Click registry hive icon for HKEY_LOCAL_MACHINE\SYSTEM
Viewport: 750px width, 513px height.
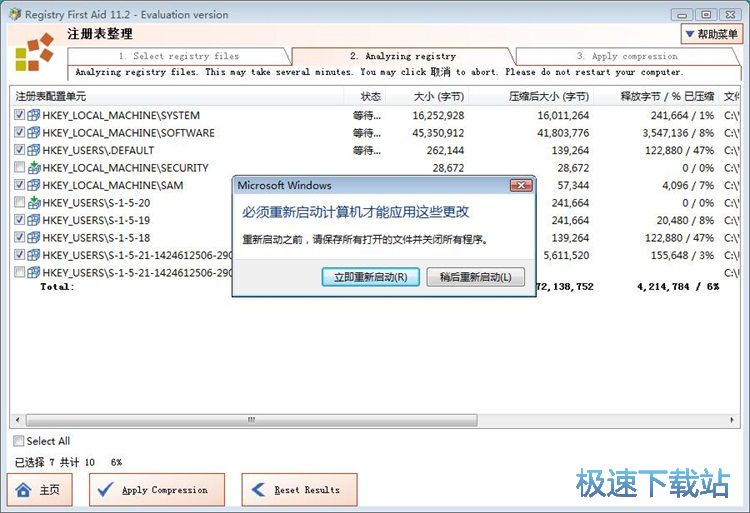click(33, 115)
